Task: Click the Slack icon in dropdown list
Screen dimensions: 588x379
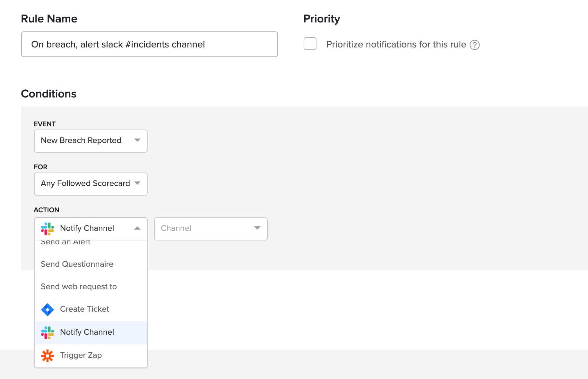Action: 48,333
